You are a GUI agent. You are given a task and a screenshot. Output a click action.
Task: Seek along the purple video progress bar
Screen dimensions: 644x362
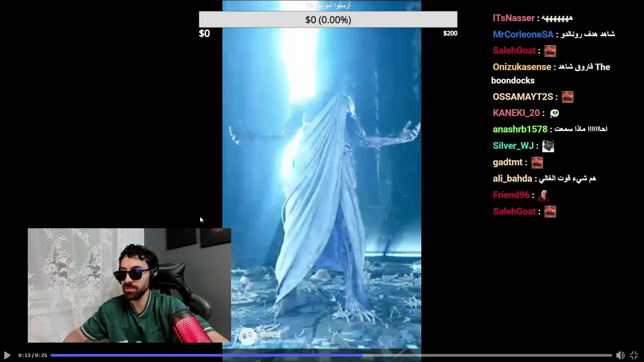pos(331,355)
